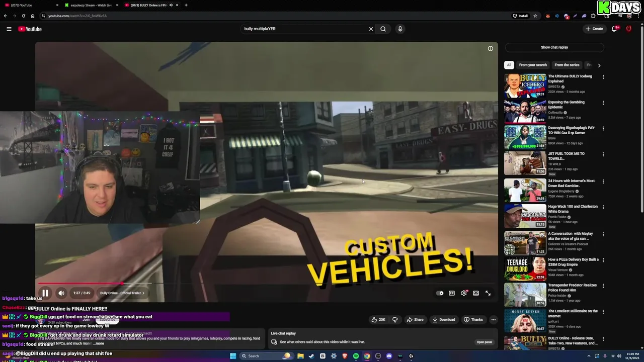Select From the series chip
This screenshot has width=644, height=362.
[567, 65]
